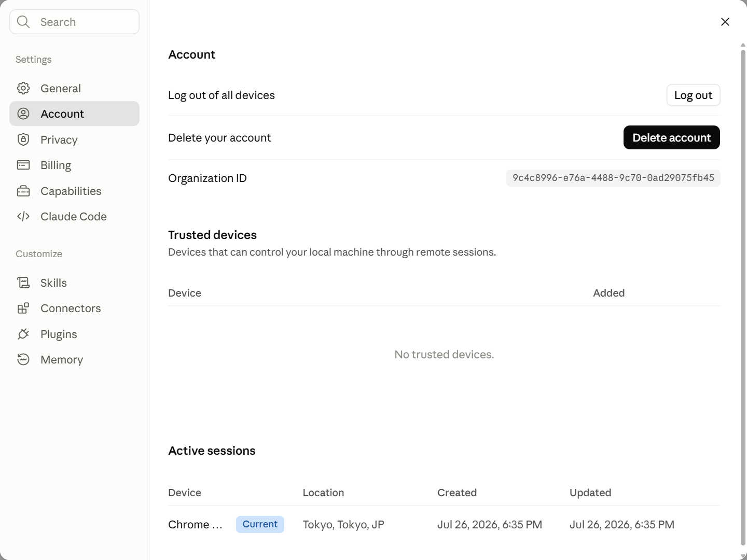Click the vertical scrollbar thumb

pyautogui.click(x=743, y=298)
